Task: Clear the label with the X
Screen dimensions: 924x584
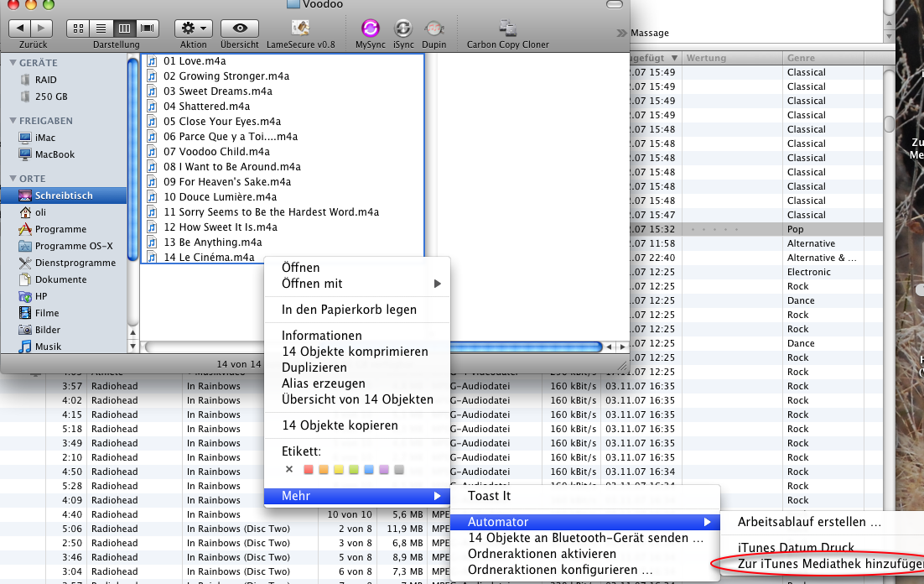Action: 288,470
